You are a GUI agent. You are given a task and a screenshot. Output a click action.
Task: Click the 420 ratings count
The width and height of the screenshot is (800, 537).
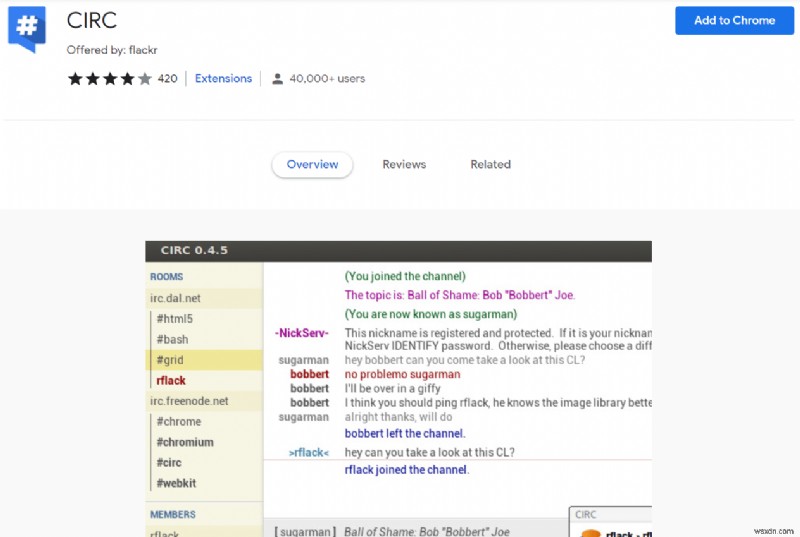tap(167, 78)
